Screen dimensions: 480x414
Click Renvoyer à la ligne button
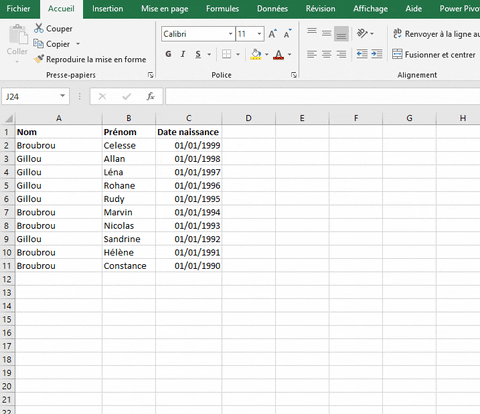pos(436,34)
